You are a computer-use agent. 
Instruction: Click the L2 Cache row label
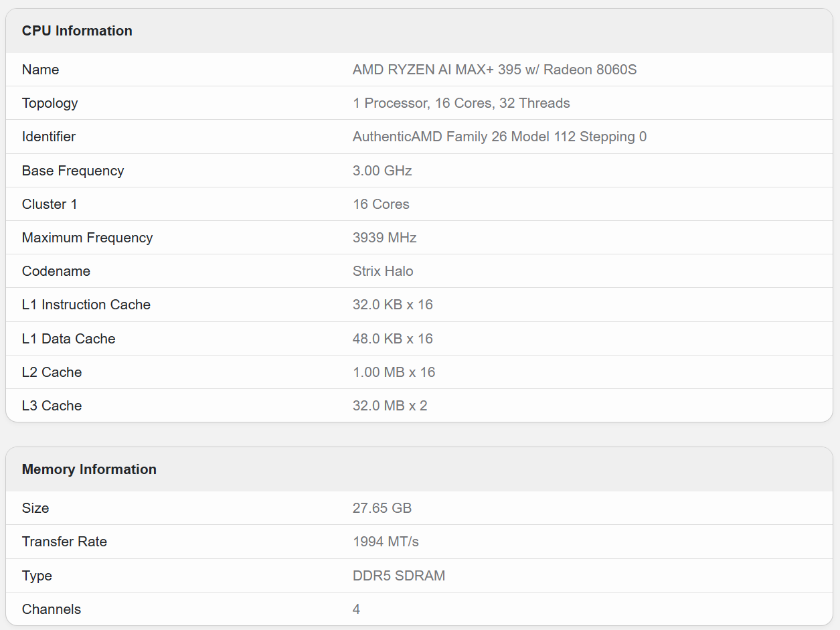[52, 372]
